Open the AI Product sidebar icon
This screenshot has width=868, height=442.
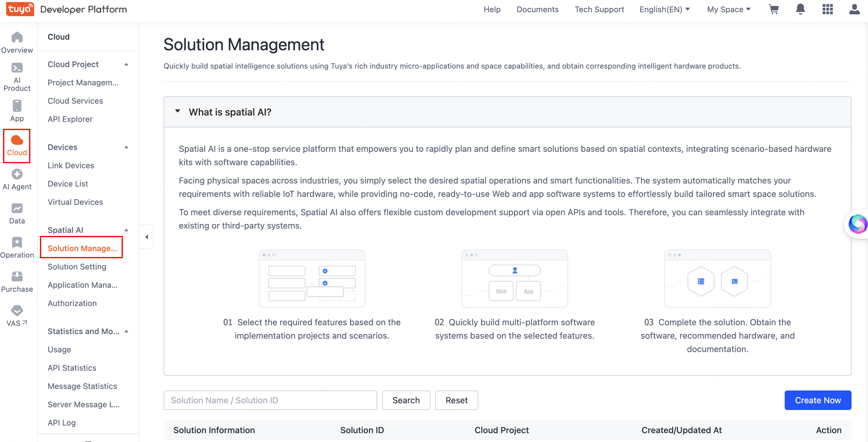coord(17,77)
